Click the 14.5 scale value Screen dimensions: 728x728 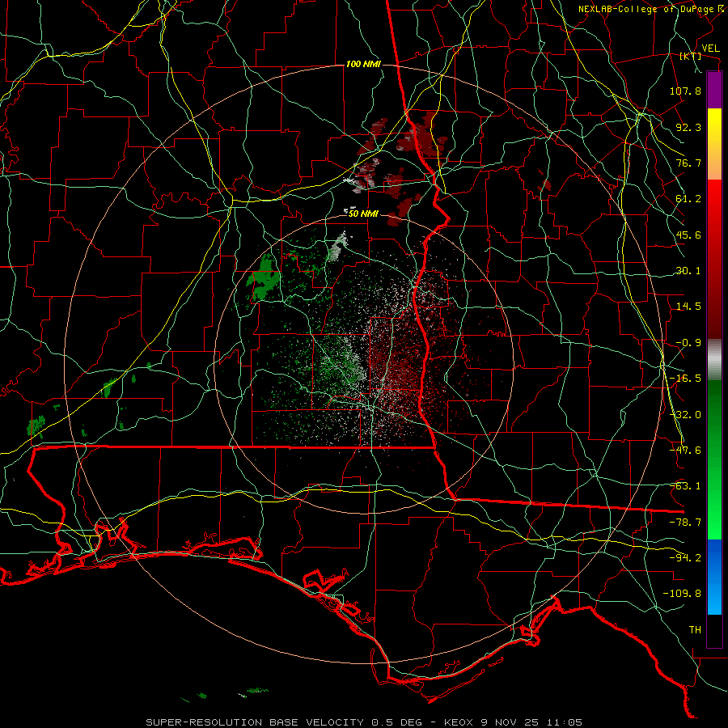[x=688, y=307]
